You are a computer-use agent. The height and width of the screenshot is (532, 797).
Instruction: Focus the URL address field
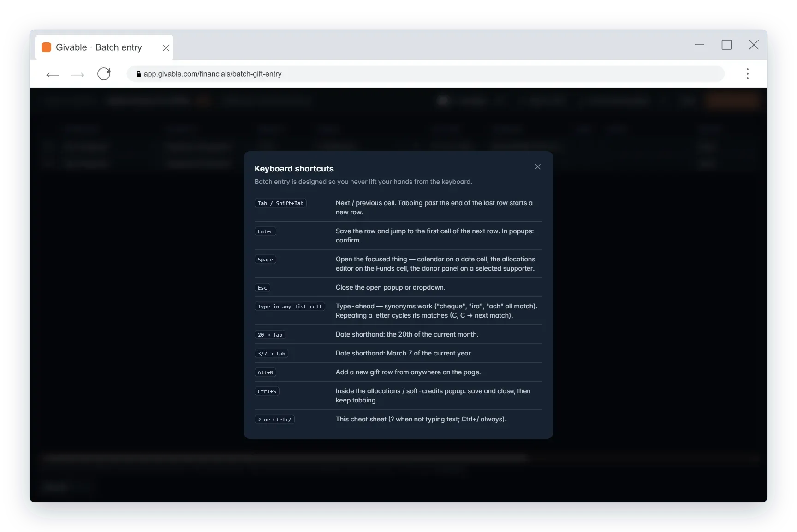pos(425,74)
